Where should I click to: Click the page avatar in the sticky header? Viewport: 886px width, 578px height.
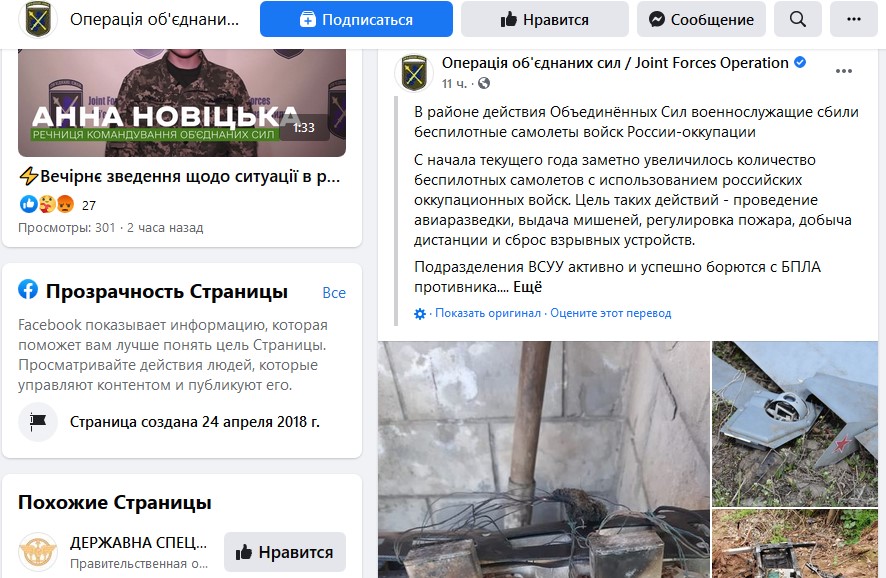click(38, 19)
